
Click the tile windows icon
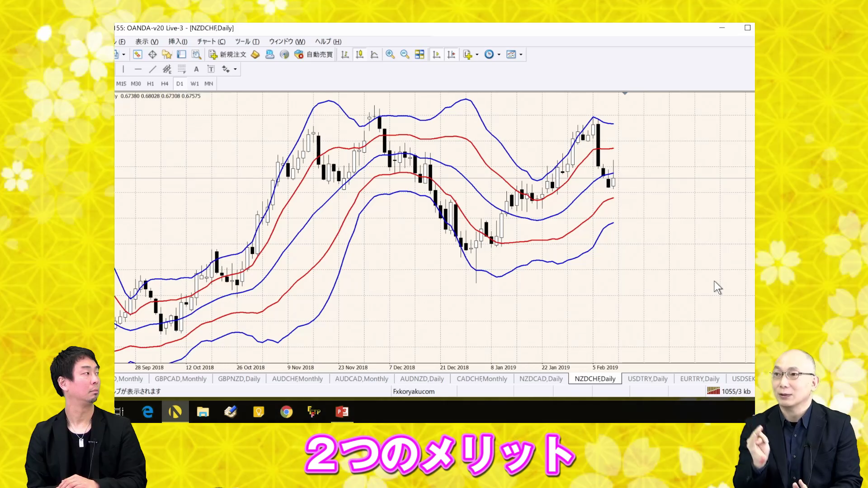(420, 55)
